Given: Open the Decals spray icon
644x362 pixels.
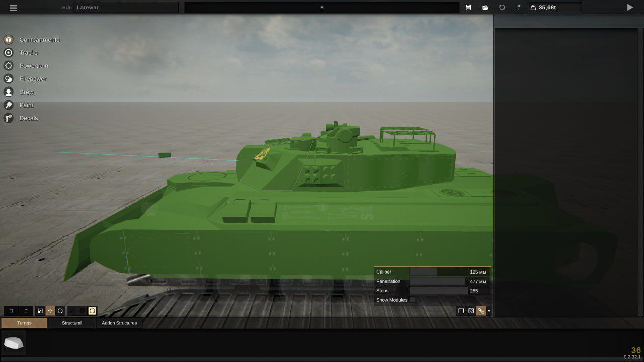Looking at the screenshot, I should (9, 118).
